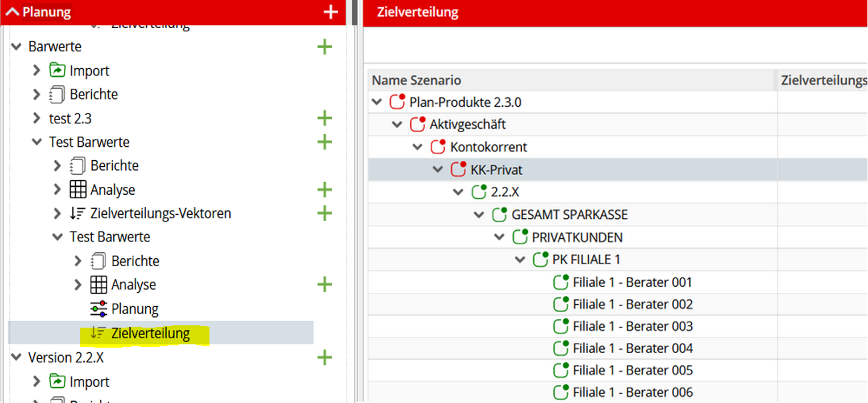Click green plus beside Zielverteilungs-Vektoren
This screenshot has height=403, width=868.
coord(325,214)
